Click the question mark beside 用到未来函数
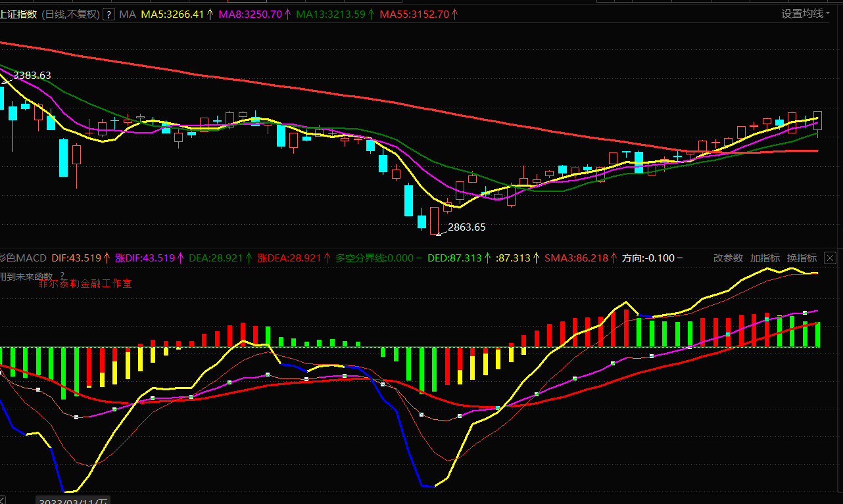The image size is (843, 504). tap(62, 276)
